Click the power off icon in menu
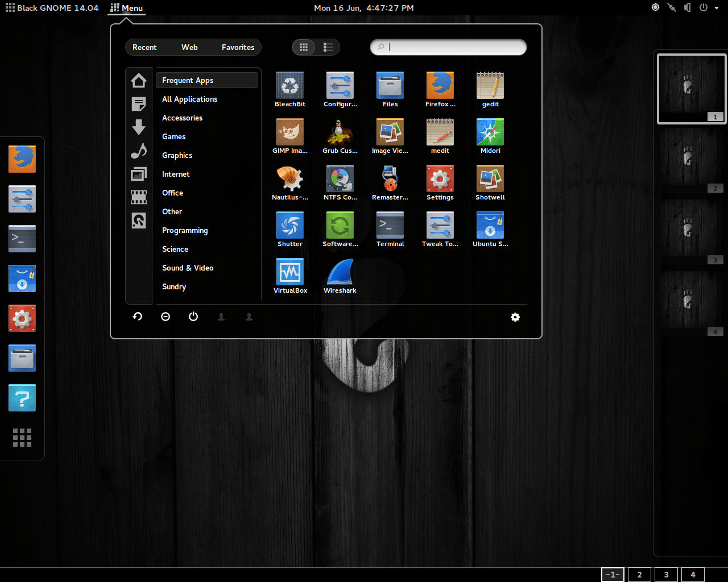This screenshot has height=582, width=728. coord(193,317)
